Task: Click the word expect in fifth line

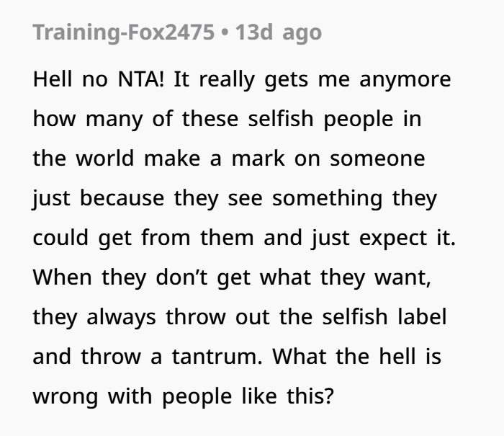Action: pyautogui.click(x=393, y=239)
